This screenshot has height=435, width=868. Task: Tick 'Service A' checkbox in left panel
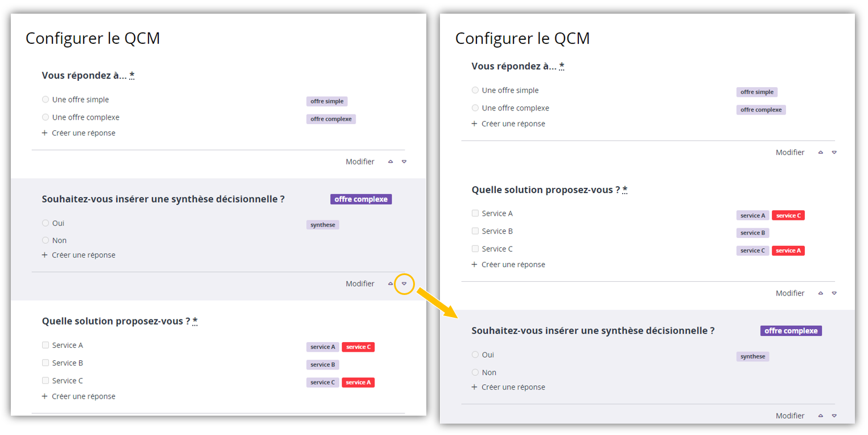[x=46, y=345]
